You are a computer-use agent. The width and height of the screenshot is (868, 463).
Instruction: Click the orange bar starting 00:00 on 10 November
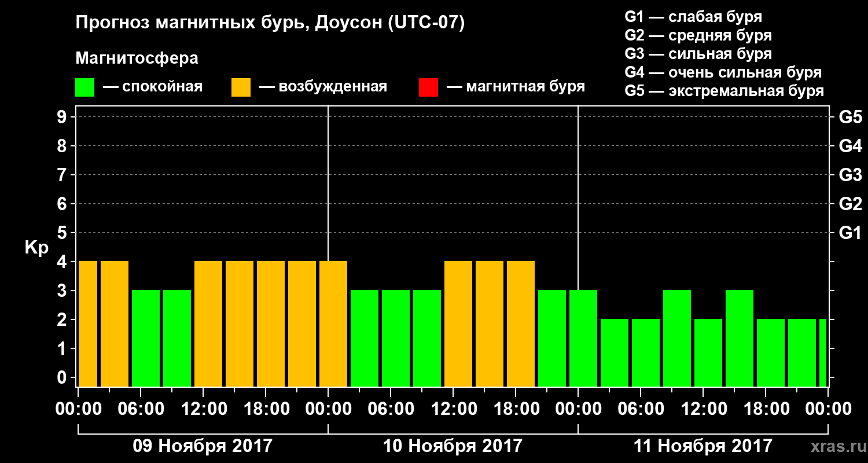tap(333, 324)
